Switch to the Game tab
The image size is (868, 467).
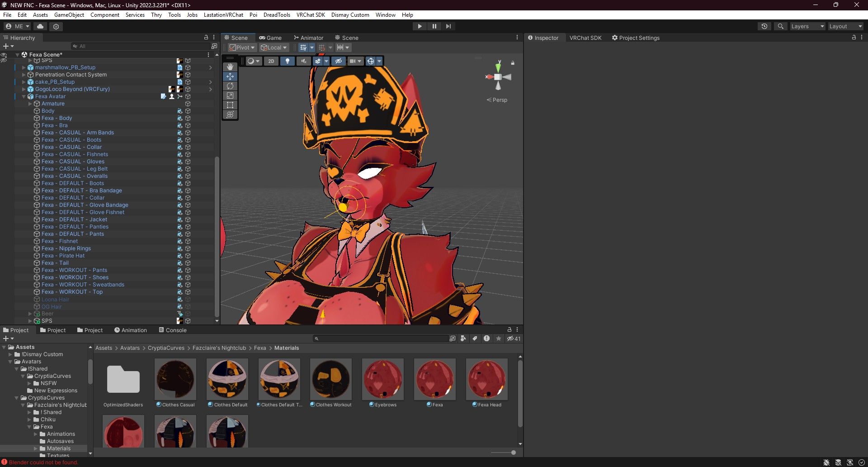click(x=270, y=38)
